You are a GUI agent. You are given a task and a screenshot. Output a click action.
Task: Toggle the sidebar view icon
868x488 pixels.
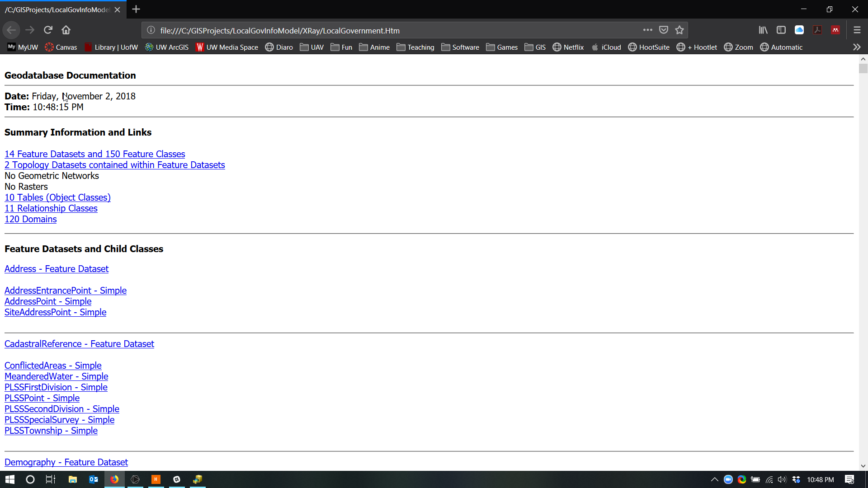pyautogui.click(x=781, y=30)
